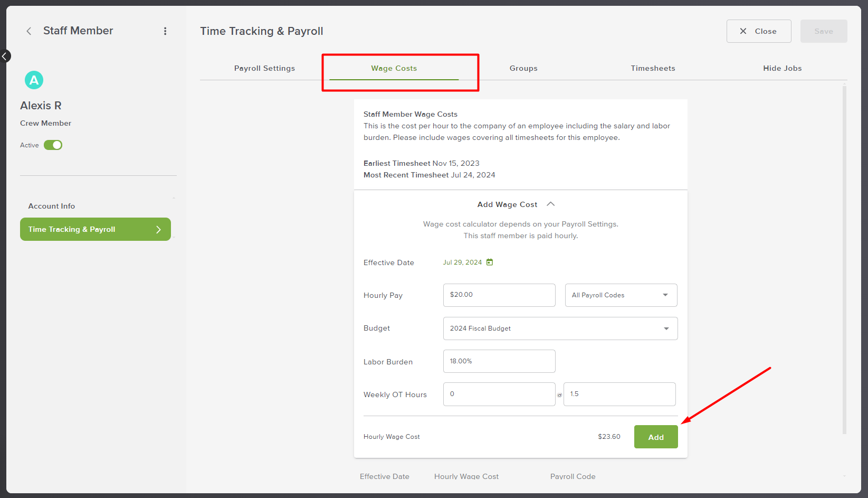The width and height of the screenshot is (868, 498).
Task: Click the Alexis R name text
Action: click(41, 106)
